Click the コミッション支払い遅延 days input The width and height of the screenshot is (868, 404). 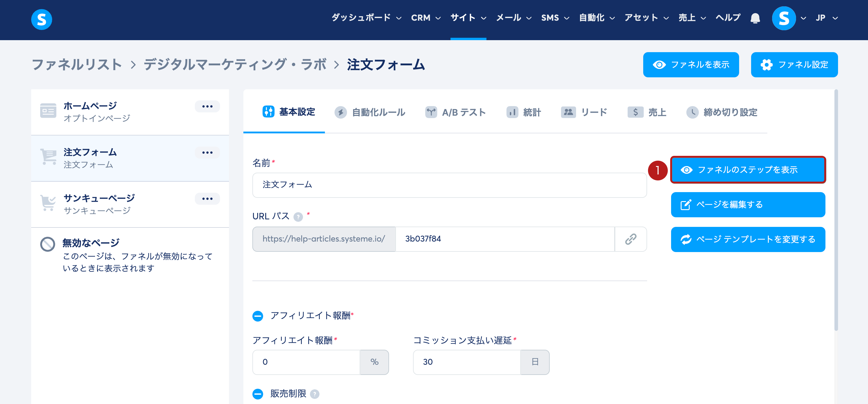[467, 362]
